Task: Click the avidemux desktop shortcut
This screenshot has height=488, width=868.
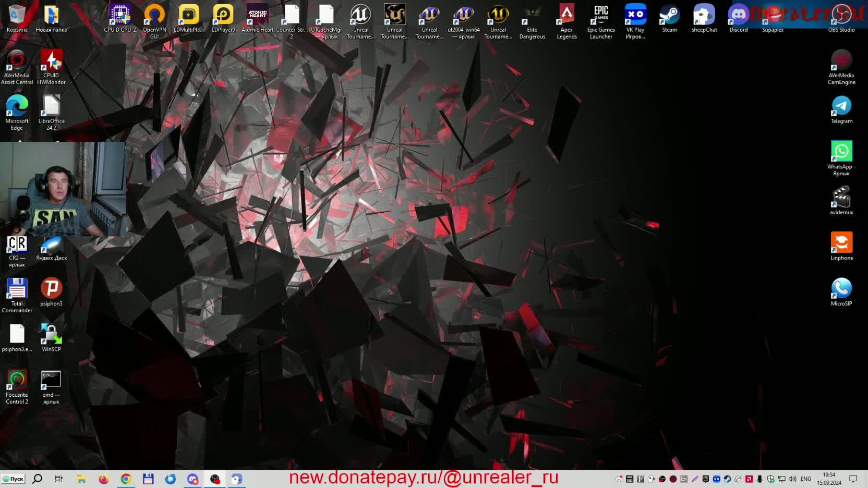Action: tap(841, 201)
